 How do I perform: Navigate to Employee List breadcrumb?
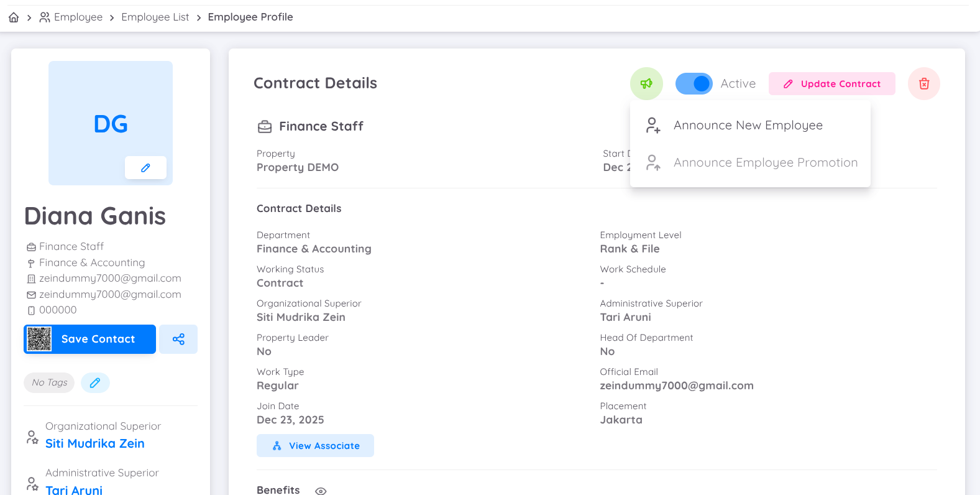(x=155, y=17)
